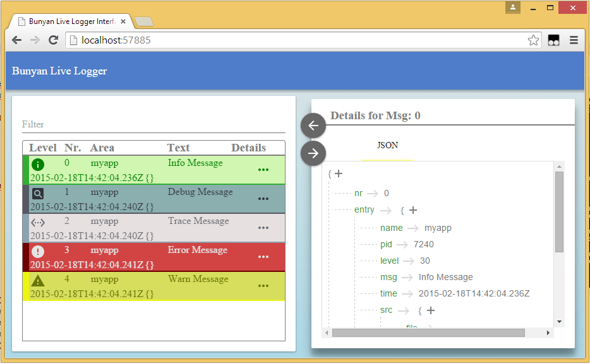Click the browser back navigation arrow

tap(16, 40)
